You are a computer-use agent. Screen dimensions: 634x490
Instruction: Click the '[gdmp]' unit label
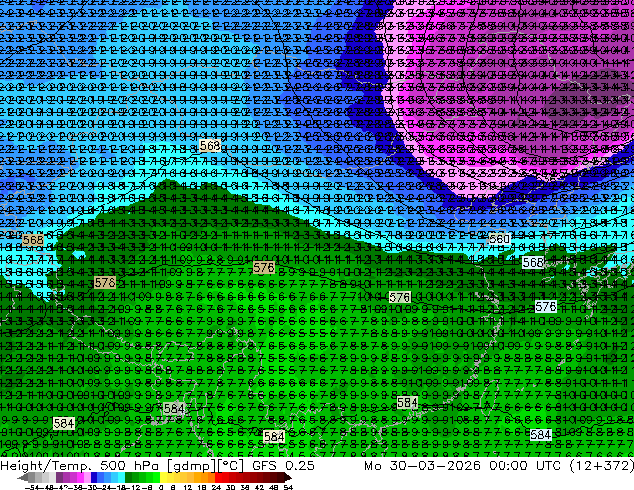tap(192, 466)
